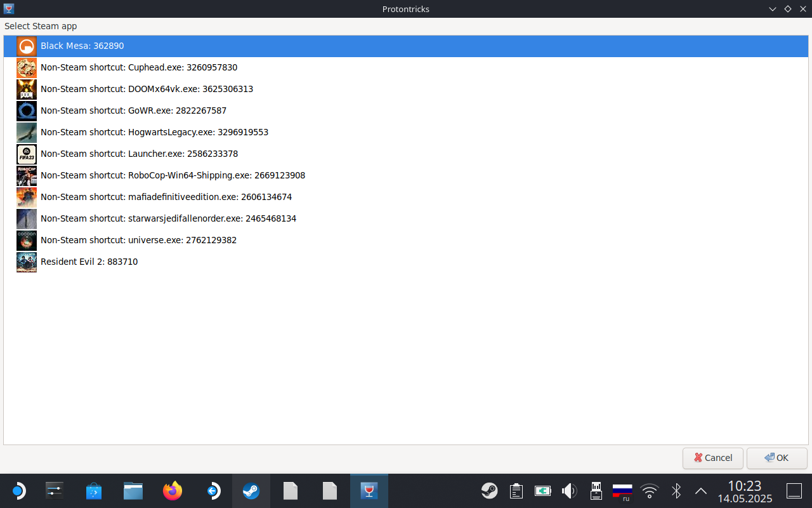
Task: Select the row "mafiadefinitiveedition.exe: 2606134674"
Action: [405, 197]
